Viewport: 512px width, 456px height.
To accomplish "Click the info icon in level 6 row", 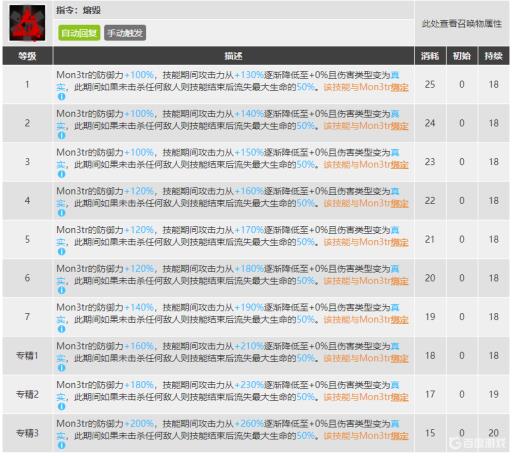I will click(x=61, y=290).
